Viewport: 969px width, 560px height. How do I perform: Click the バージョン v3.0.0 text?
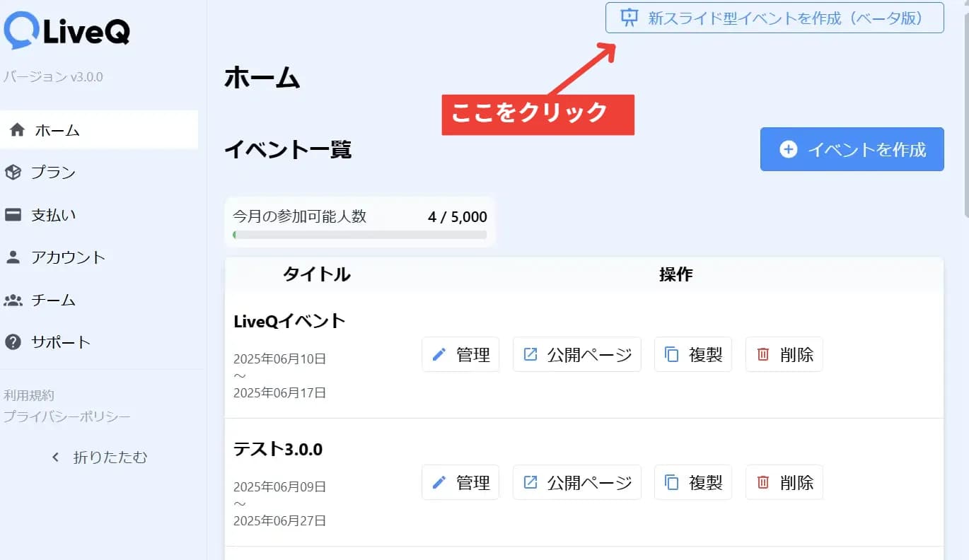click(53, 76)
